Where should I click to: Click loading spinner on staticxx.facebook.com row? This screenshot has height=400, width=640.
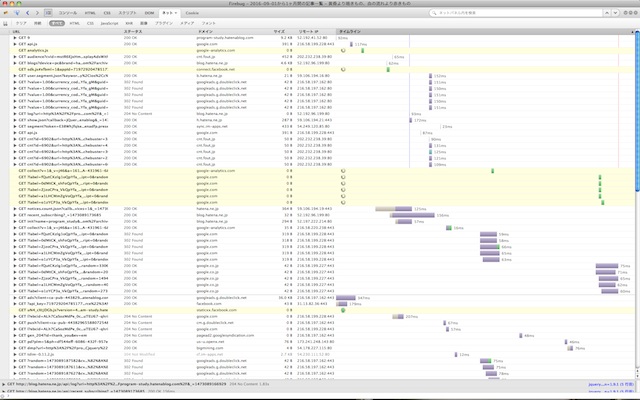343,310
